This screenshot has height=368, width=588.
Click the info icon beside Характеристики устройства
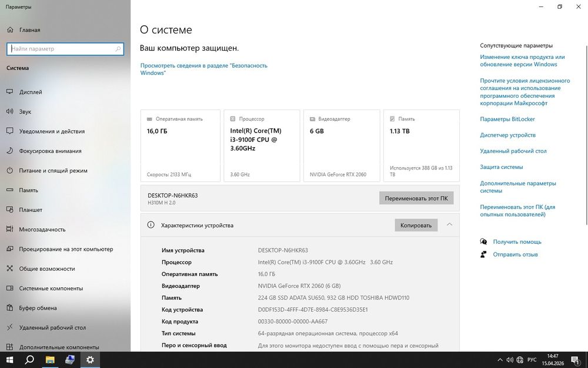coord(151,225)
